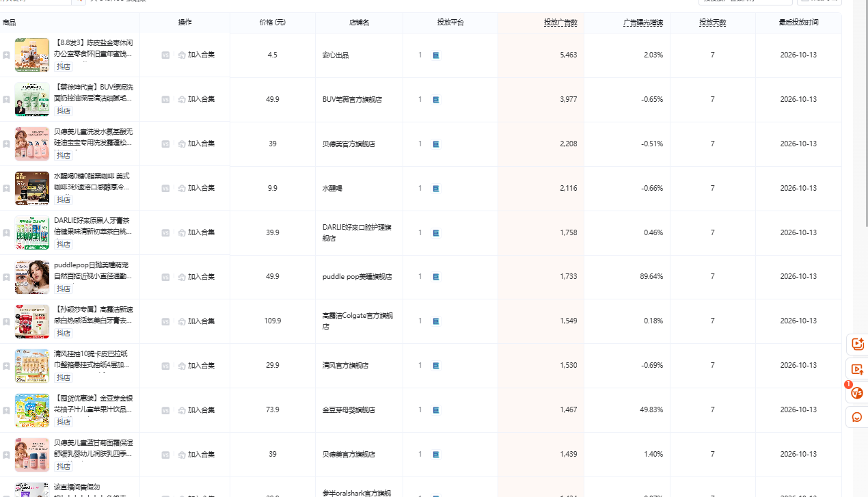Bookmark the 贝德美儿童洗发水 product row
This screenshot has width=868, height=497.
(6, 144)
